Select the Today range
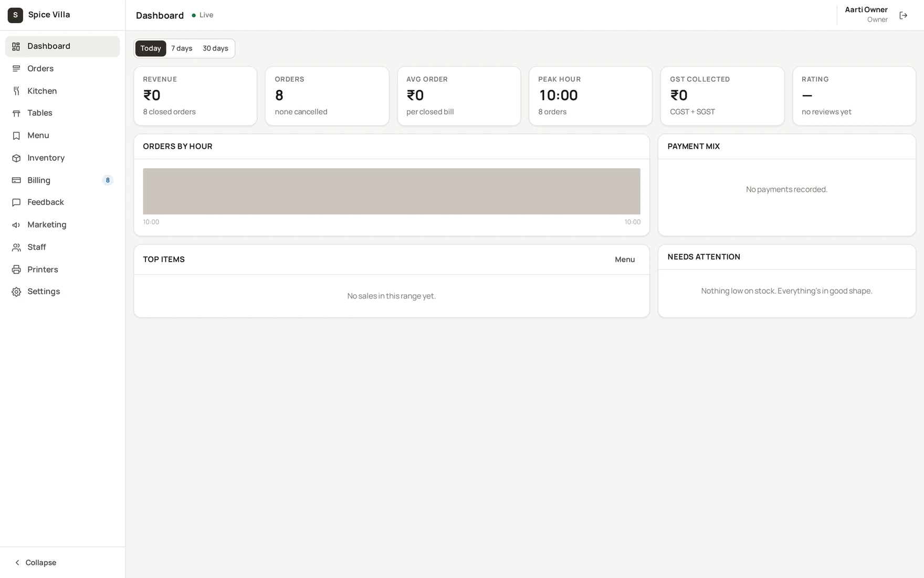 coord(151,48)
